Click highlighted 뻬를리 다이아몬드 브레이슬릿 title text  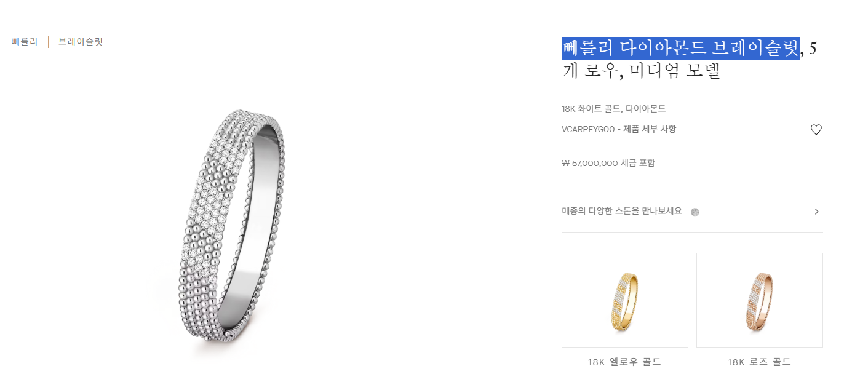pyautogui.click(x=681, y=48)
